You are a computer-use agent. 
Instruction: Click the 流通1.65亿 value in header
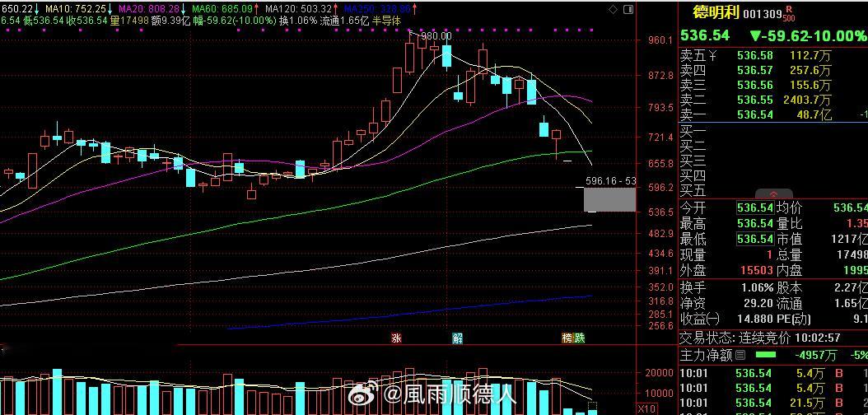(x=345, y=21)
